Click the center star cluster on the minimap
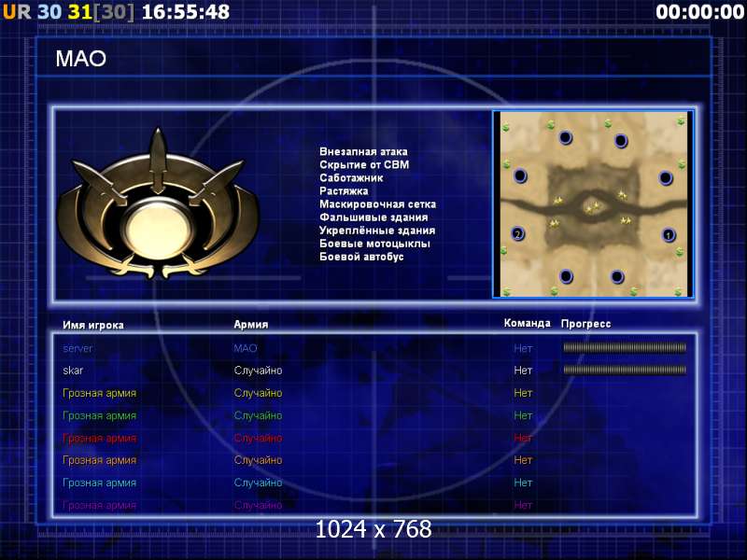This screenshot has height=560, width=747. (593, 206)
